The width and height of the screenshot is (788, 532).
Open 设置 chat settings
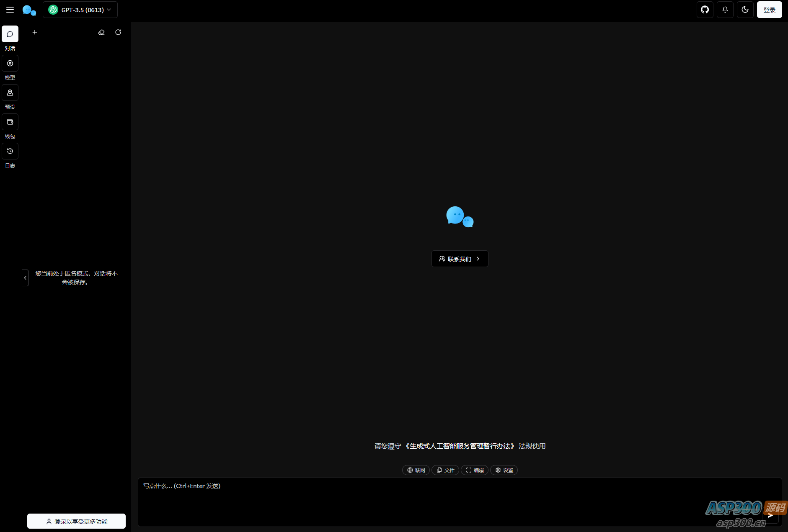pyautogui.click(x=504, y=470)
